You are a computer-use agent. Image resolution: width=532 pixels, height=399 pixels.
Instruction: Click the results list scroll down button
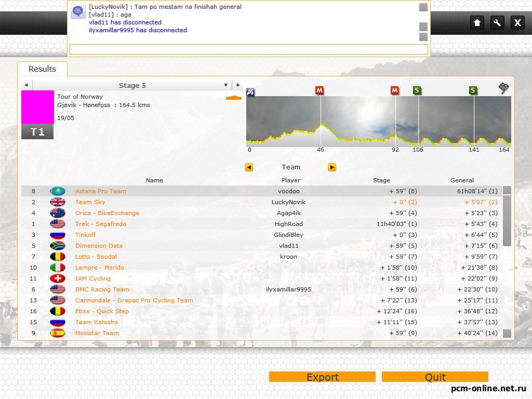507,334
